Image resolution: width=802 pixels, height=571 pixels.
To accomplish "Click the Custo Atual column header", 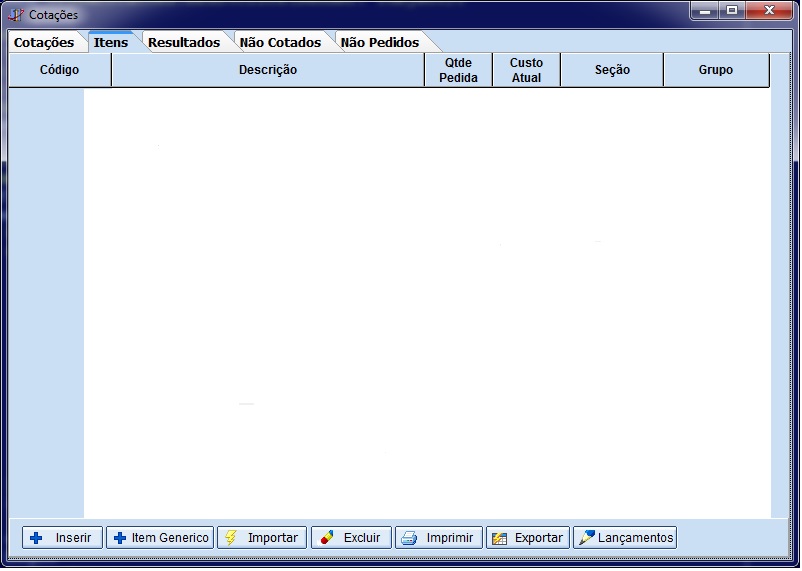I will click(x=526, y=70).
